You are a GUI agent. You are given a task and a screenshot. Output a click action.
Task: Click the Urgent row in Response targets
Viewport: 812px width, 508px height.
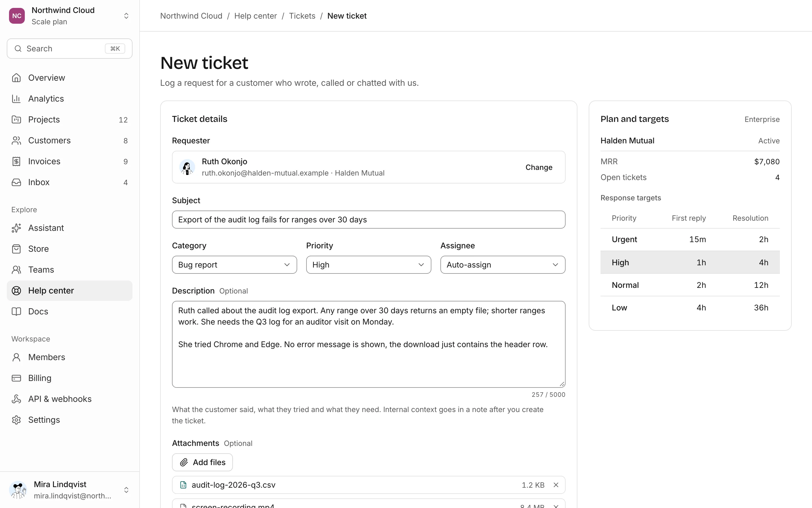pyautogui.click(x=690, y=239)
